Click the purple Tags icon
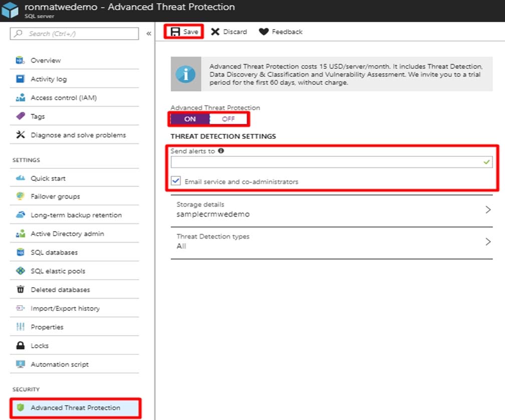This screenshot has height=420, width=505. [x=20, y=116]
